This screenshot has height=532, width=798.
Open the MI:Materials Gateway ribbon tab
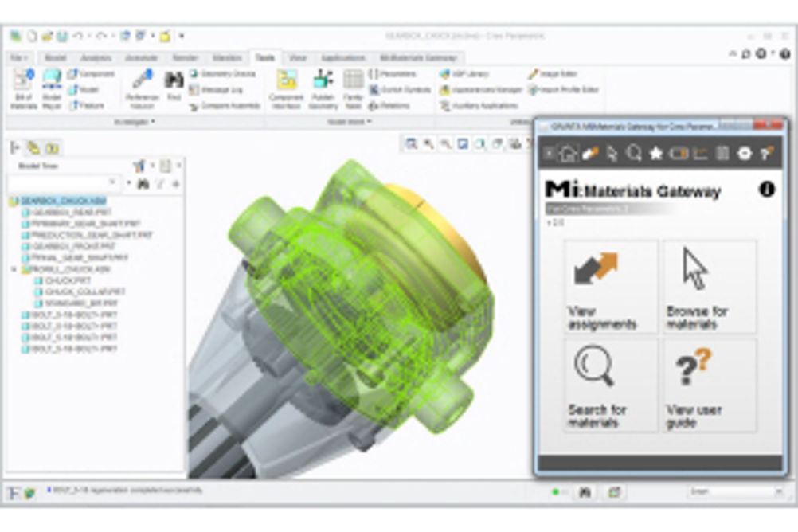pos(418,57)
